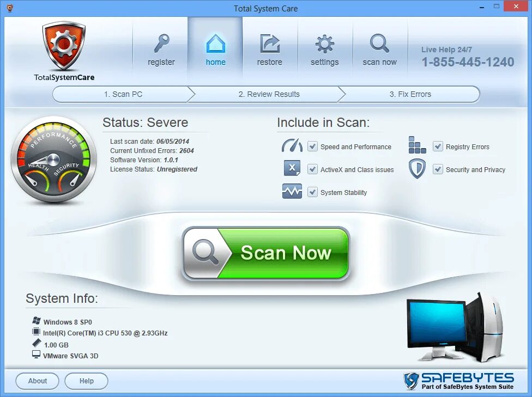The width and height of the screenshot is (532, 397).
Task: Click the ActiveX and Class issues icon
Action: click(292, 168)
